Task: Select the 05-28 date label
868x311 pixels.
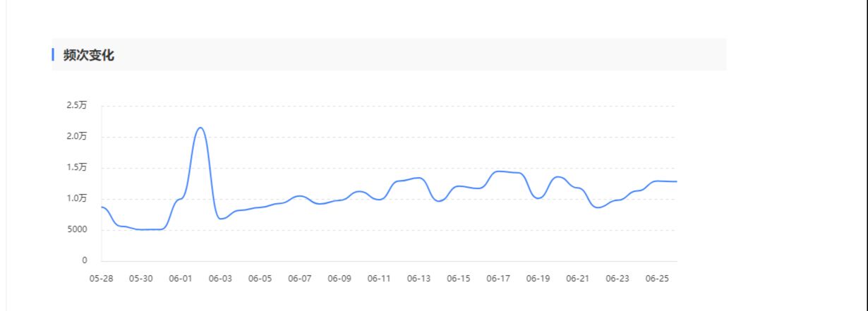Action: tap(101, 279)
